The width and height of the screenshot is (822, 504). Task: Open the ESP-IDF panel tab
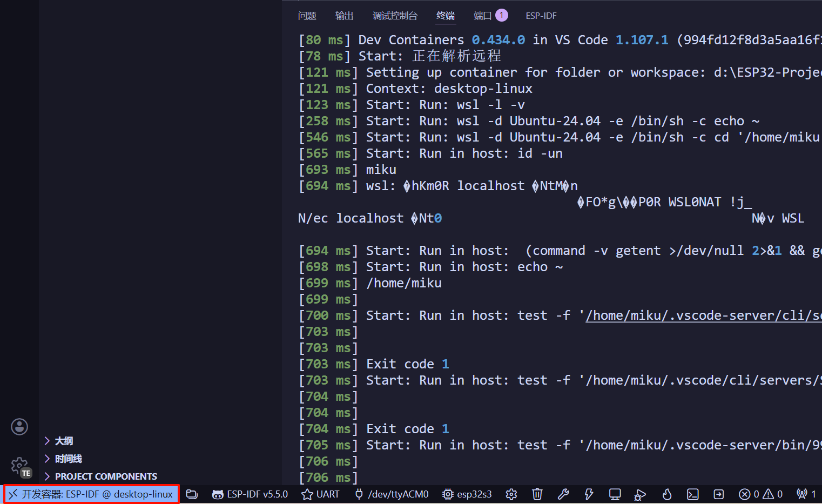coord(541,16)
